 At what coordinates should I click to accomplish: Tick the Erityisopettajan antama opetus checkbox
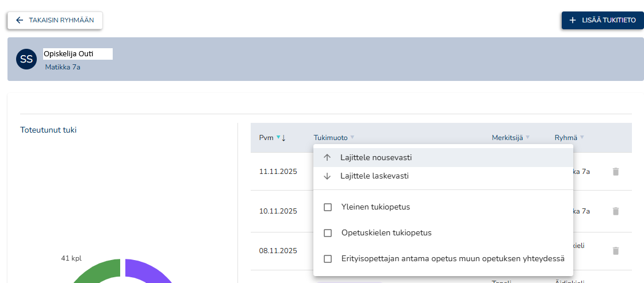click(328, 259)
